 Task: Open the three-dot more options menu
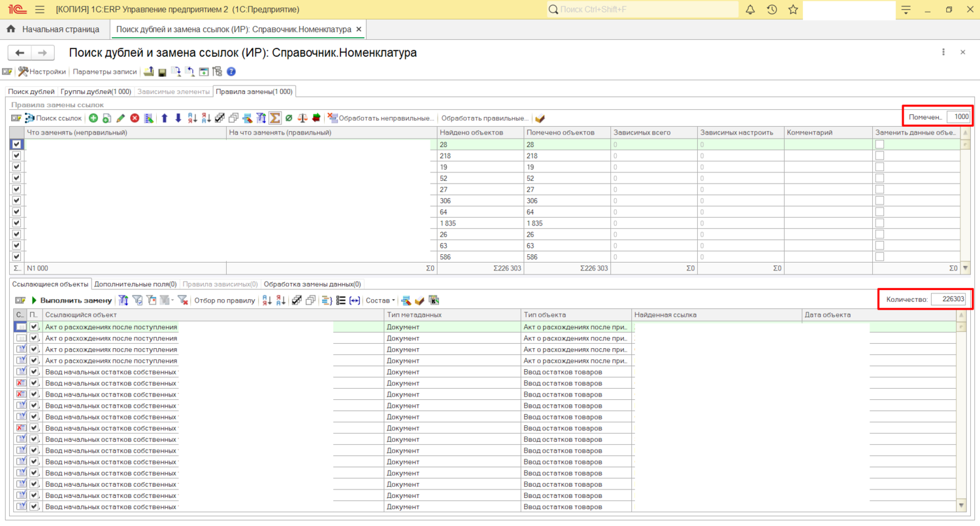click(943, 52)
